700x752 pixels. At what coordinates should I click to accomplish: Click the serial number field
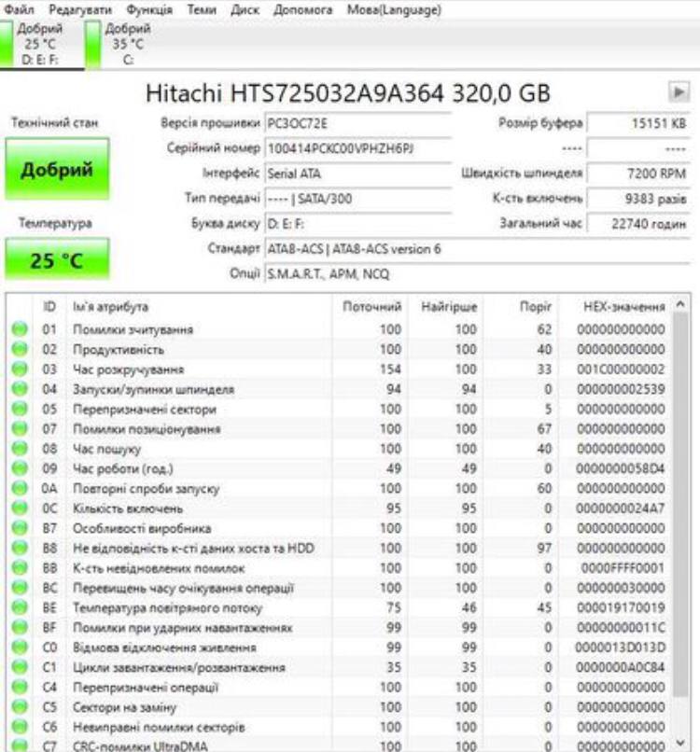(x=357, y=148)
